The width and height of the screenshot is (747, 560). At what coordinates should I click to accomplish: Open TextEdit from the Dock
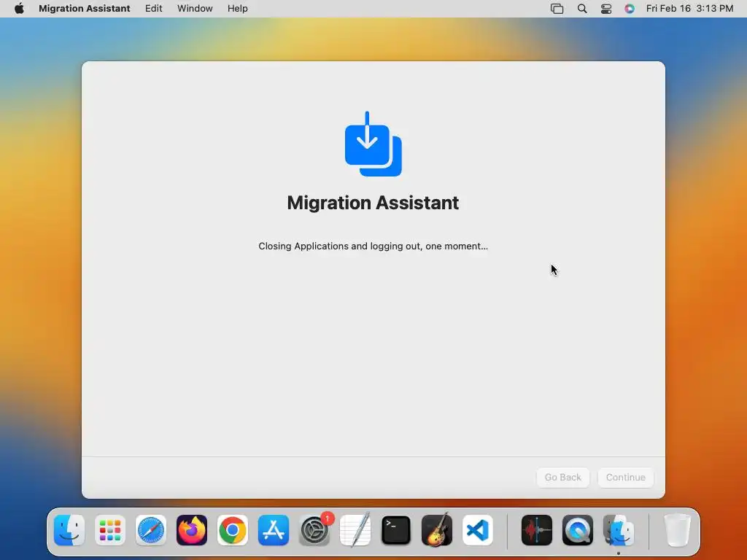[355, 530]
